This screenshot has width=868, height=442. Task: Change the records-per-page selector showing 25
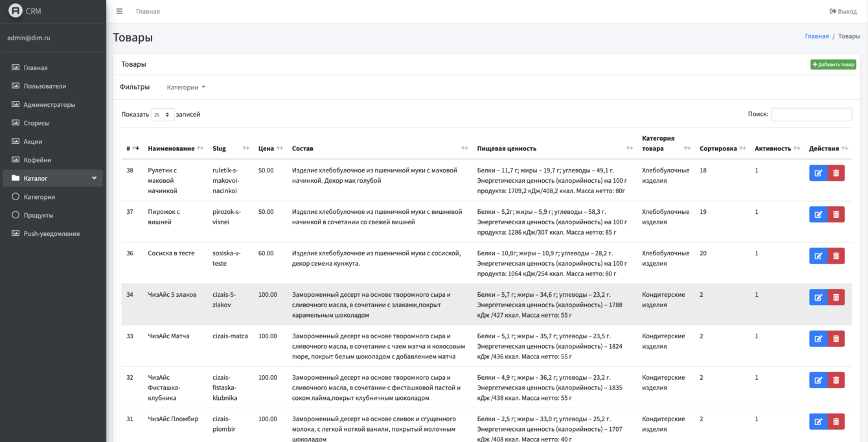pyautogui.click(x=162, y=115)
